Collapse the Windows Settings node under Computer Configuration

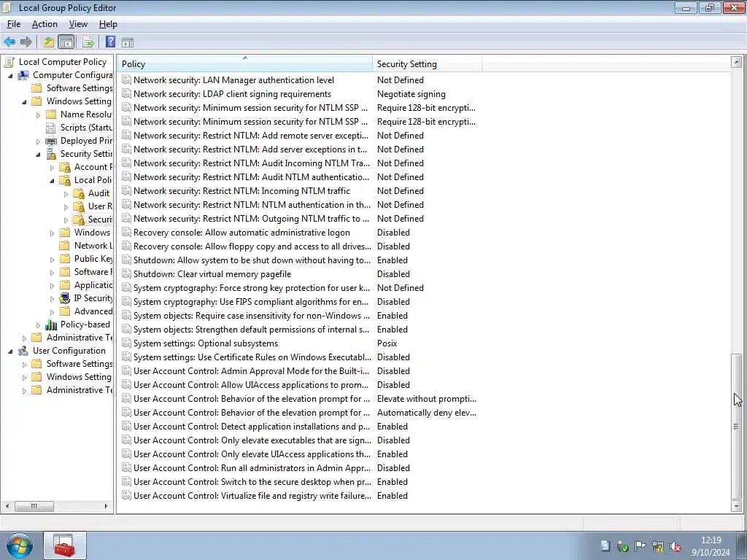pyautogui.click(x=24, y=102)
